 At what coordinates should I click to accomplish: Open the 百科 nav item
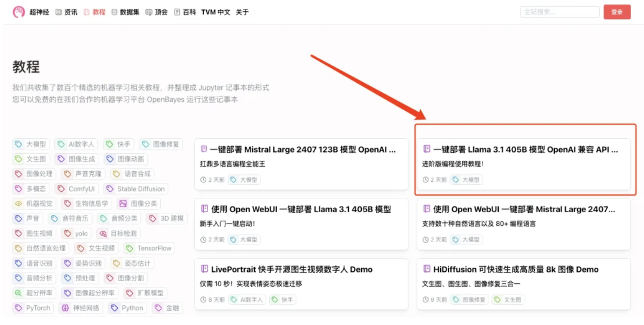pos(185,12)
